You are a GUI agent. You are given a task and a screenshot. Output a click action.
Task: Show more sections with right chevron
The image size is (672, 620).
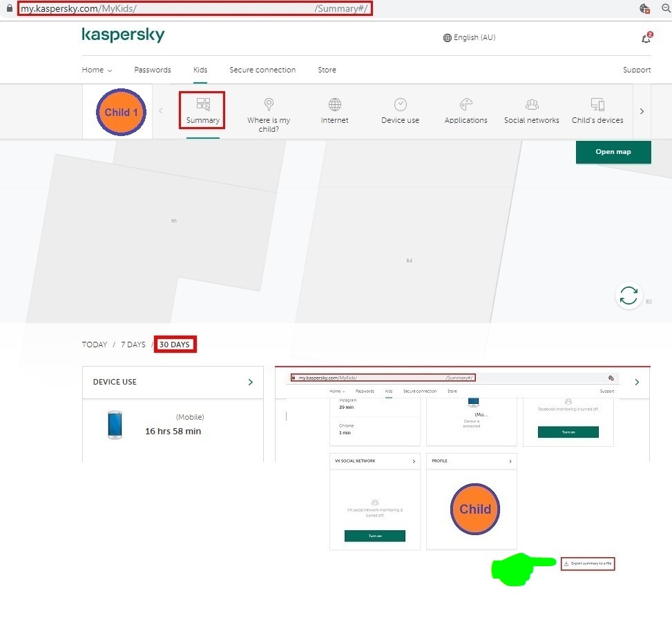[642, 111]
